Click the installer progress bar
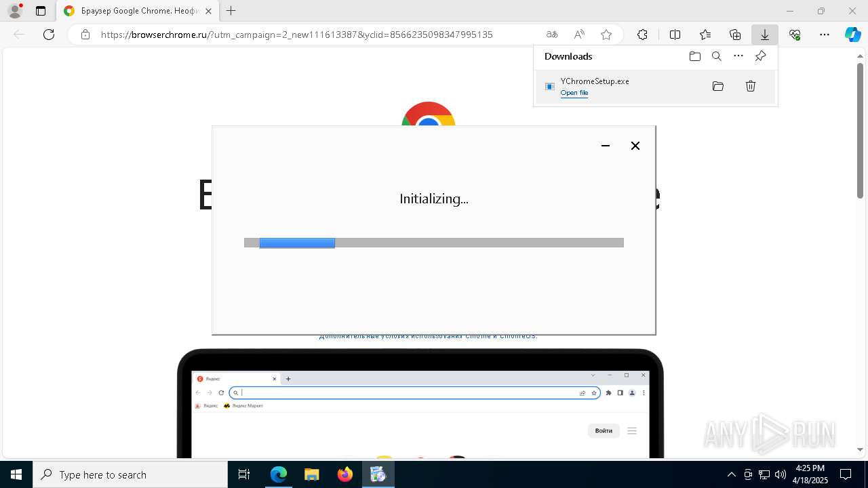Viewport: 868px width, 488px height. coord(434,243)
